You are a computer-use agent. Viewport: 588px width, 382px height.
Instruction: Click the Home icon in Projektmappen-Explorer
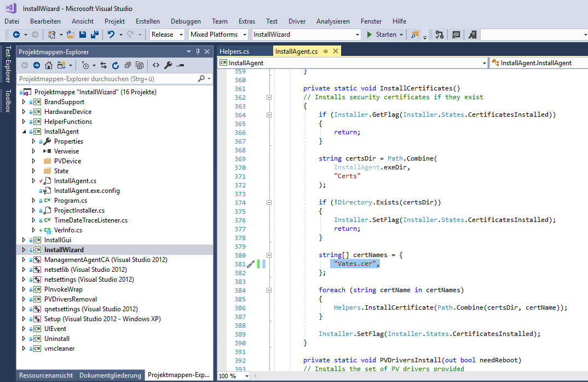click(49, 65)
